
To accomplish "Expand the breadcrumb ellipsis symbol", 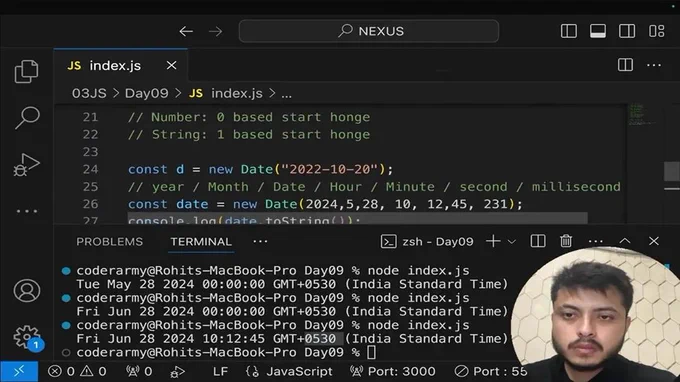I will (x=286, y=94).
